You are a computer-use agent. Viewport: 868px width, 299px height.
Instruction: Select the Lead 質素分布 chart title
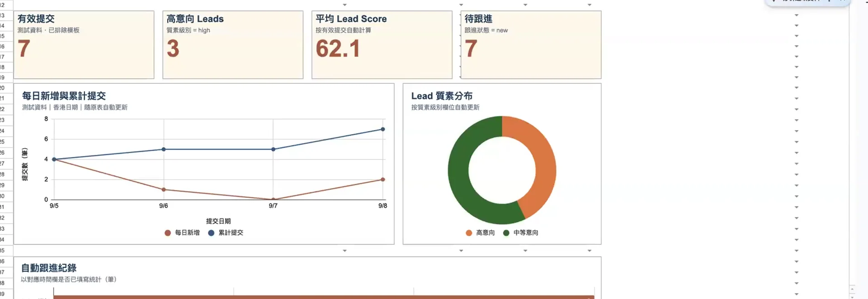(x=442, y=96)
